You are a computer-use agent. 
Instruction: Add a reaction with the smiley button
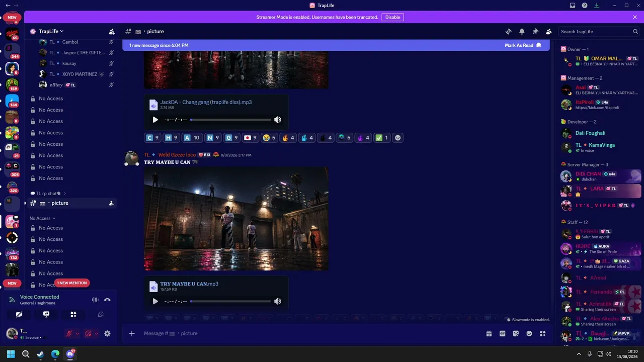pyautogui.click(x=398, y=138)
